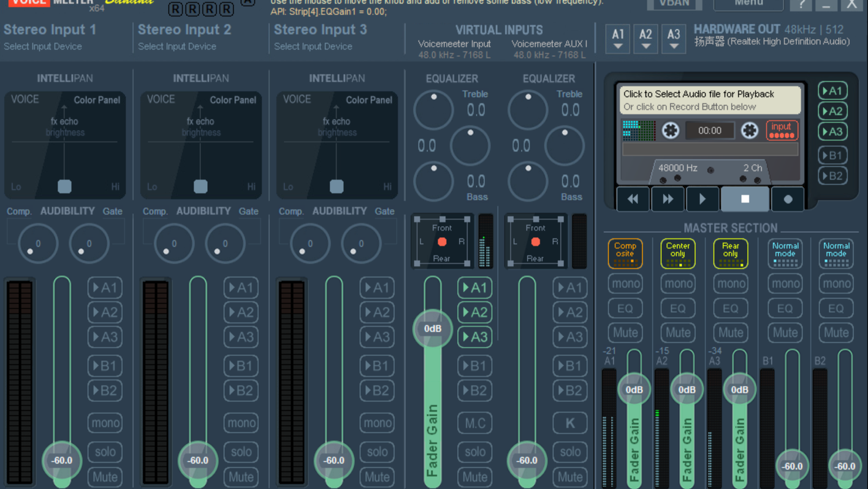Enable EQ on the A2 master bus
This screenshot has width=868, height=489.
678,308
